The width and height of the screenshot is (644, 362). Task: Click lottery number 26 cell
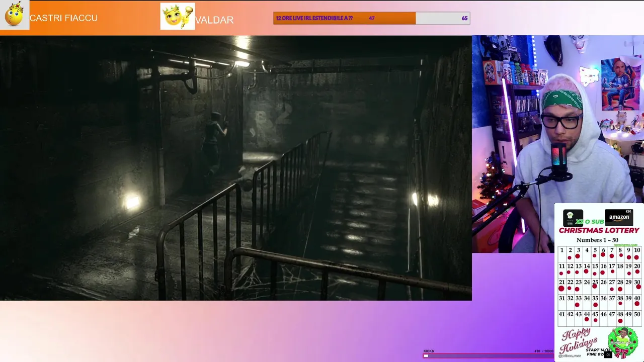(603, 286)
